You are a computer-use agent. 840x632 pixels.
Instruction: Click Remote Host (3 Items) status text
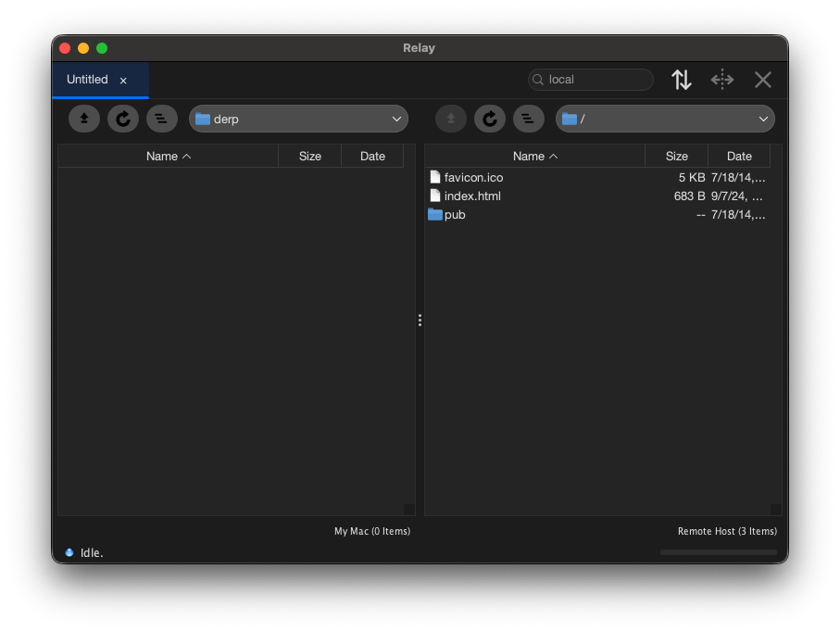click(727, 531)
